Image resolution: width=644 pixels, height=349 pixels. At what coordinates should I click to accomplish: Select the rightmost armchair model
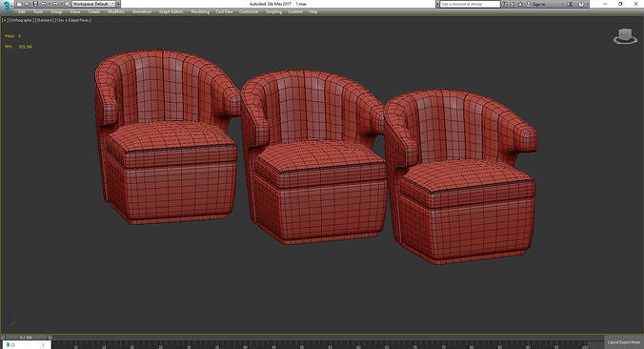(x=462, y=176)
